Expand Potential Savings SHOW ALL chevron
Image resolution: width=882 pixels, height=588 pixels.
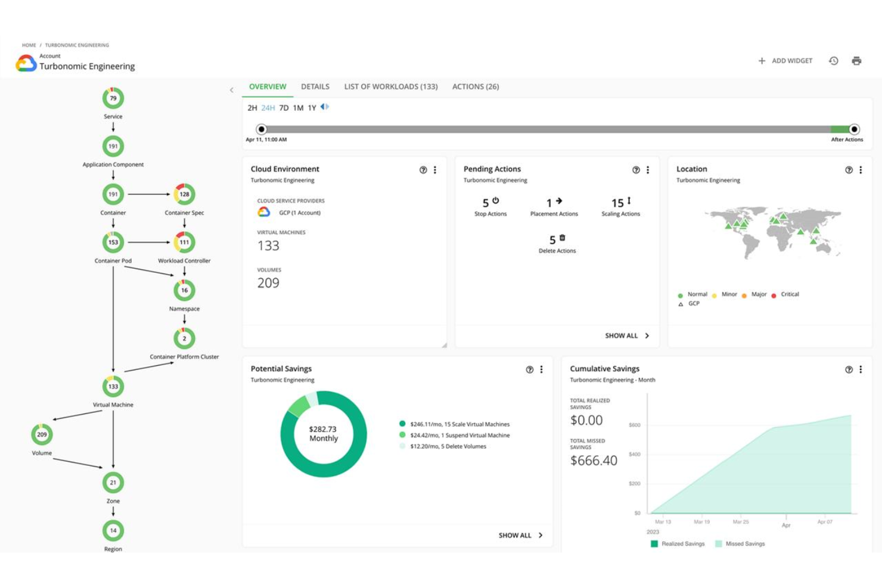[x=541, y=535]
